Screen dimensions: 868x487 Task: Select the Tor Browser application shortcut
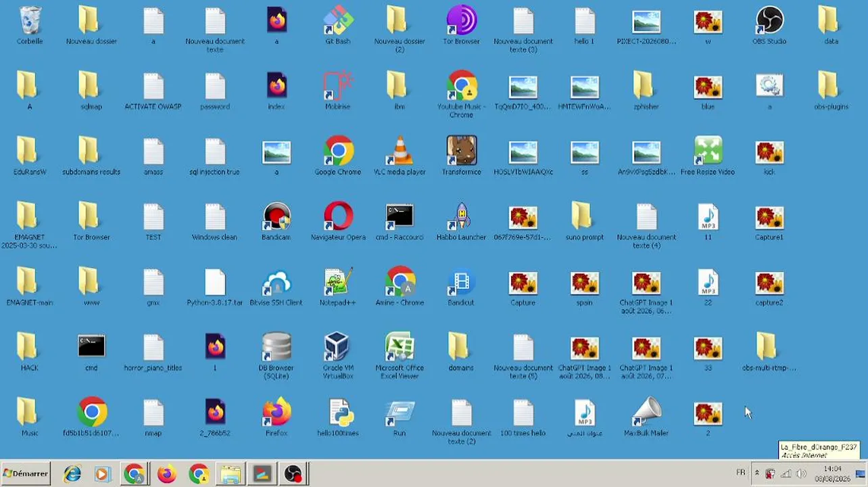462,26
